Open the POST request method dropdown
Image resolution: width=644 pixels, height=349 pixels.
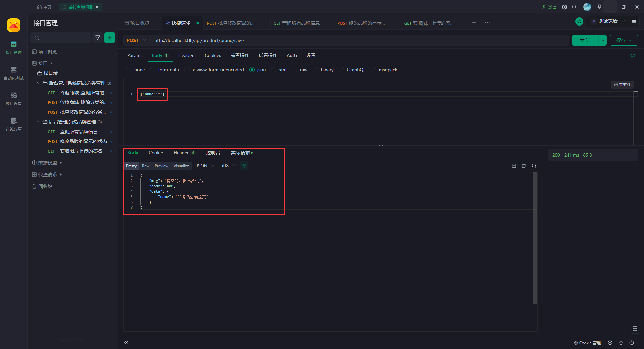point(136,40)
